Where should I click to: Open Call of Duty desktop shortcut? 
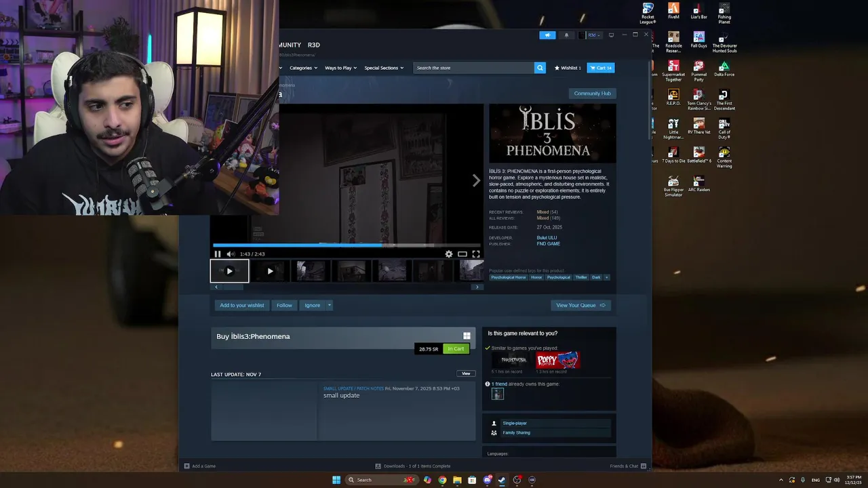724,129
